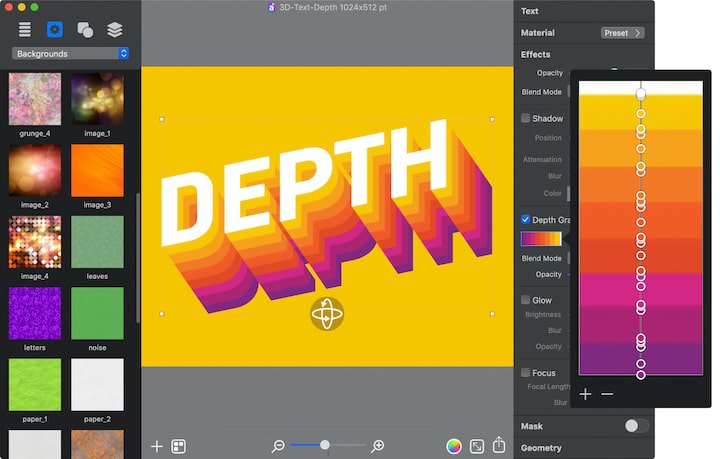The image size is (720, 459).
Task: Expand the Text section header
Action: point(529,11)
